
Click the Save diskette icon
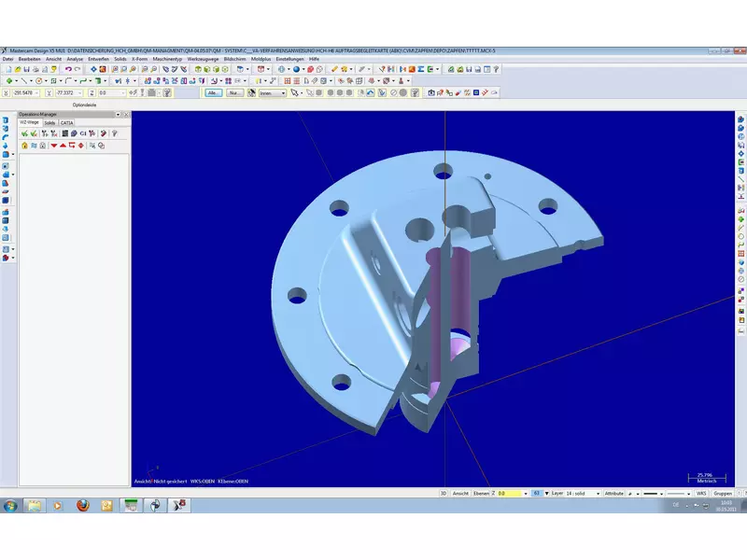click(x=29, y=69)
